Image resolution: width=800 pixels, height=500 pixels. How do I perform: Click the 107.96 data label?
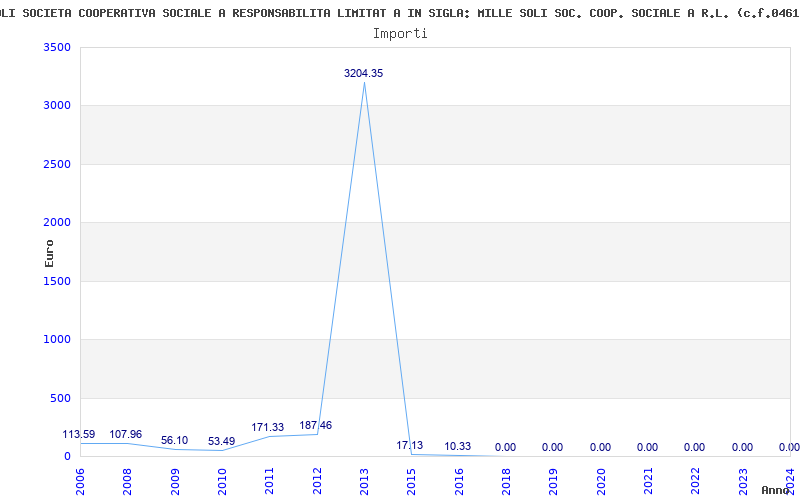click(126, 435)
